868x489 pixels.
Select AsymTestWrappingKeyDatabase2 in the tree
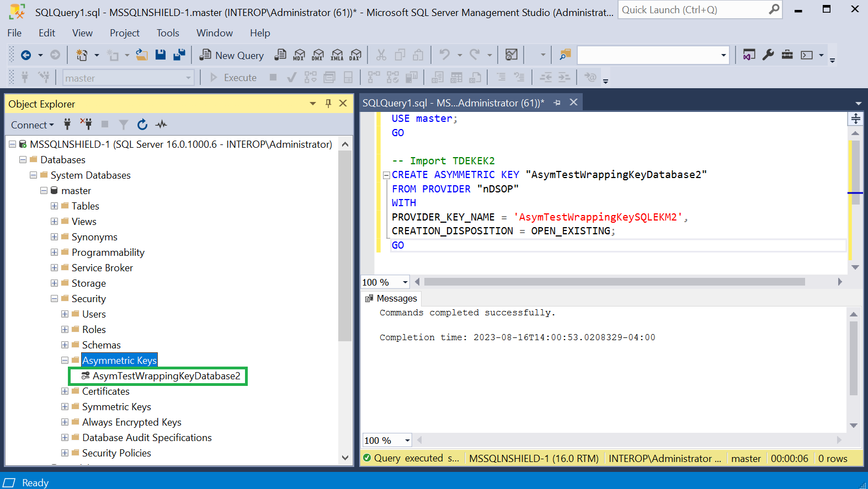point(166,376)
